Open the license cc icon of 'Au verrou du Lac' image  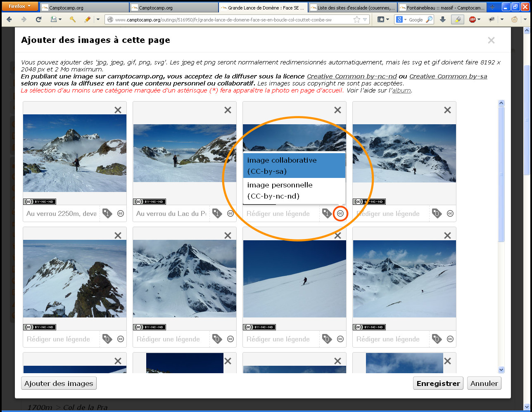tap(230, 213)
